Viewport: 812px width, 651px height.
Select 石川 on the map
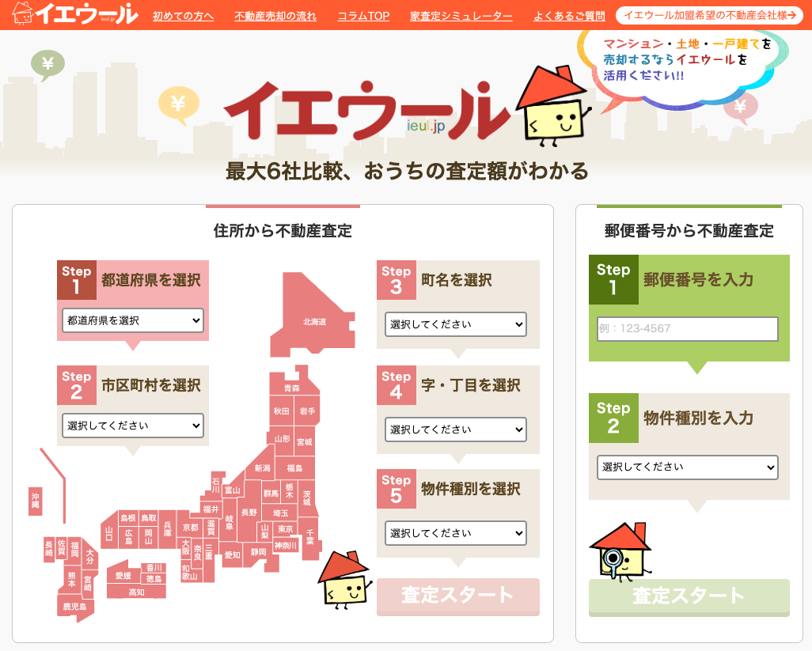tap(216, 485)
